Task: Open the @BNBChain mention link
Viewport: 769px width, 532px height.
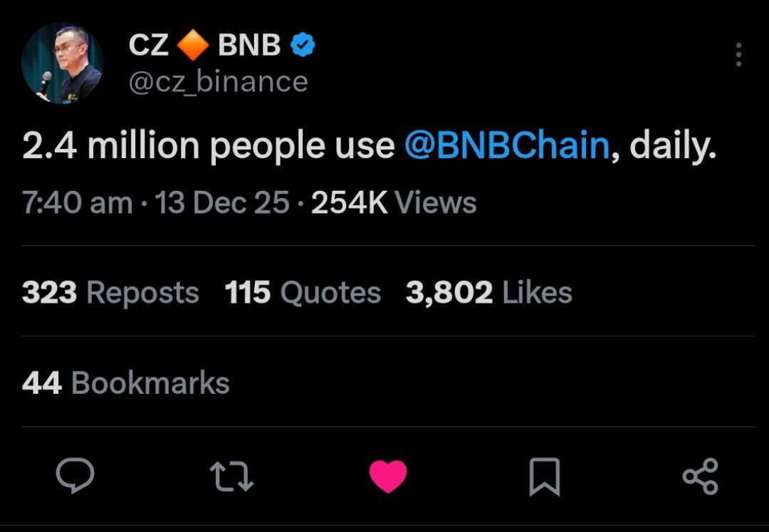Action: tap(508, 146)
